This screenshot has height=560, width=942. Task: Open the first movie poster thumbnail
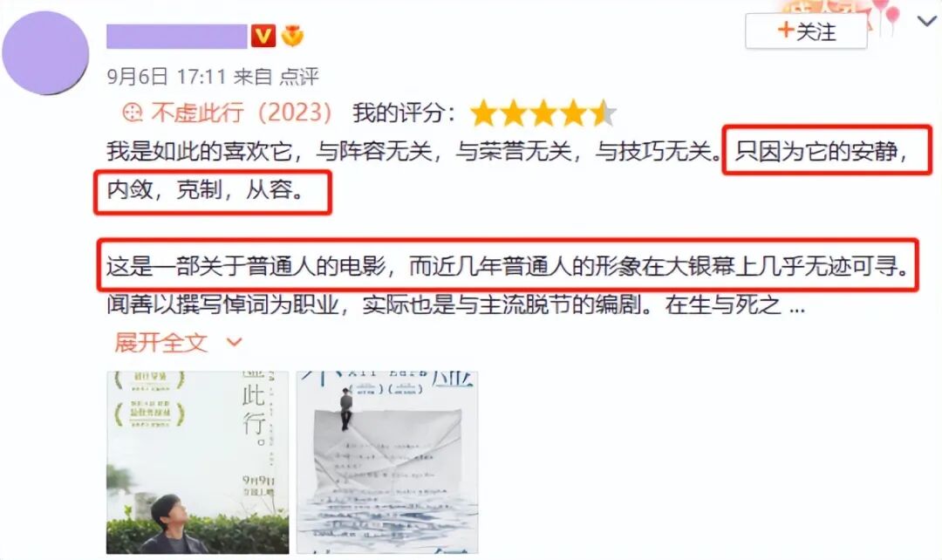pyautogui.click(x=198, y=462)
